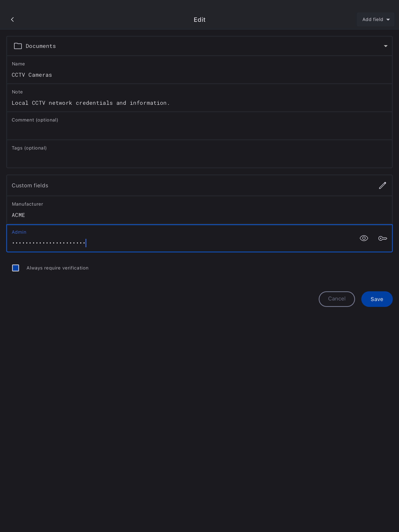Screen dimensions: 399x532
Task: Open the Add field dropdown
Action: point(375,19)
